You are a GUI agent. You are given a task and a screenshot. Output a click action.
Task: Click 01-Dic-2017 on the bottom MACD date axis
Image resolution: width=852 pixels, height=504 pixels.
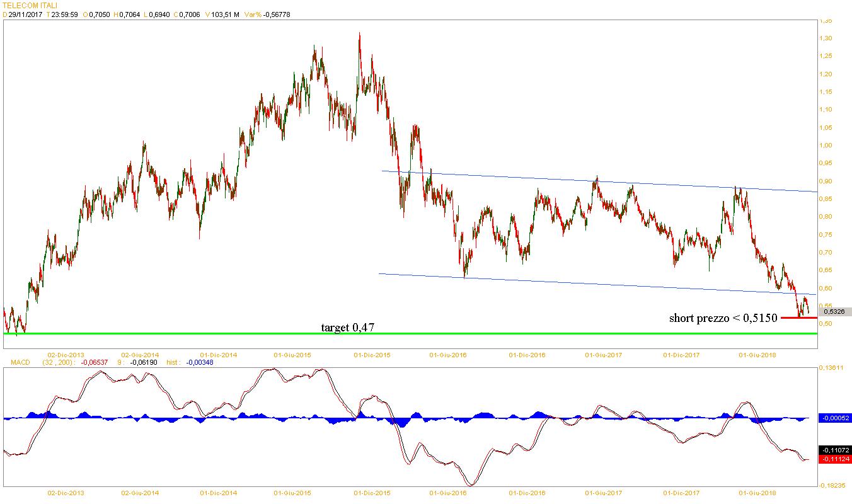point(682,493)
